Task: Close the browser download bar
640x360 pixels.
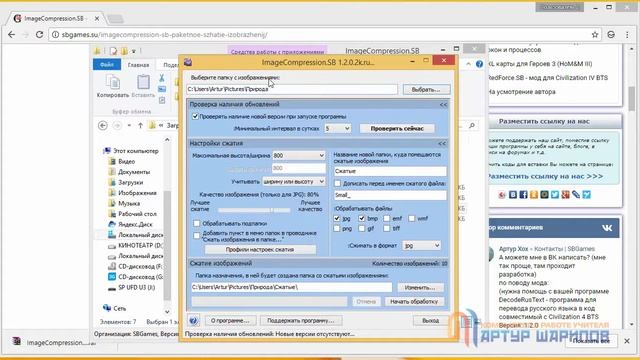Action: pyautogui.click(x=627, y=341)
